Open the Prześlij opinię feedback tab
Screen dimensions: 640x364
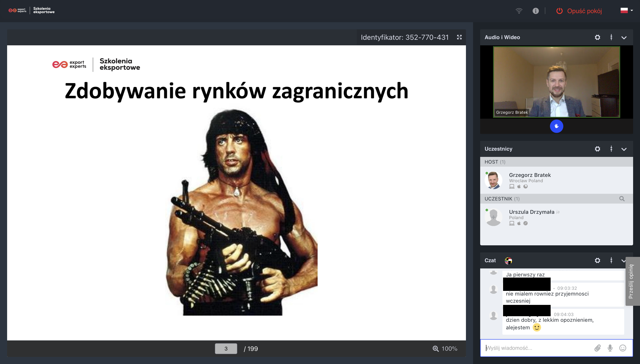(632, 281)
